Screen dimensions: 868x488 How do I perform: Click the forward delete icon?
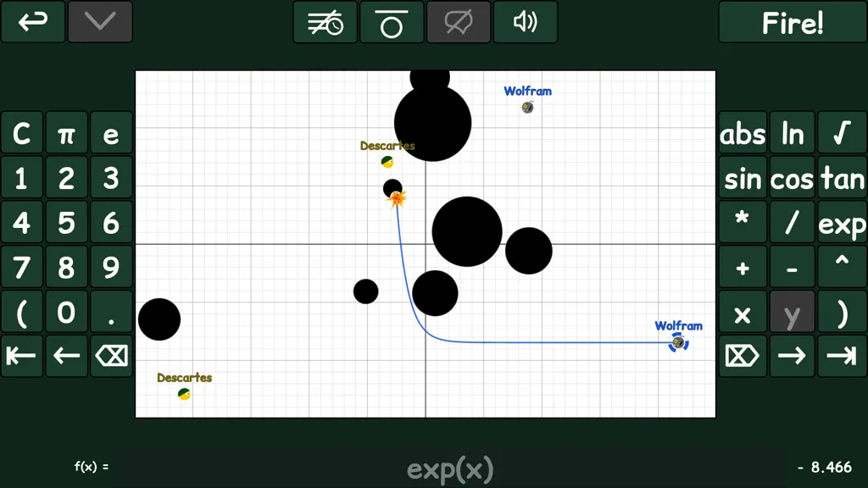coord(743,356)
